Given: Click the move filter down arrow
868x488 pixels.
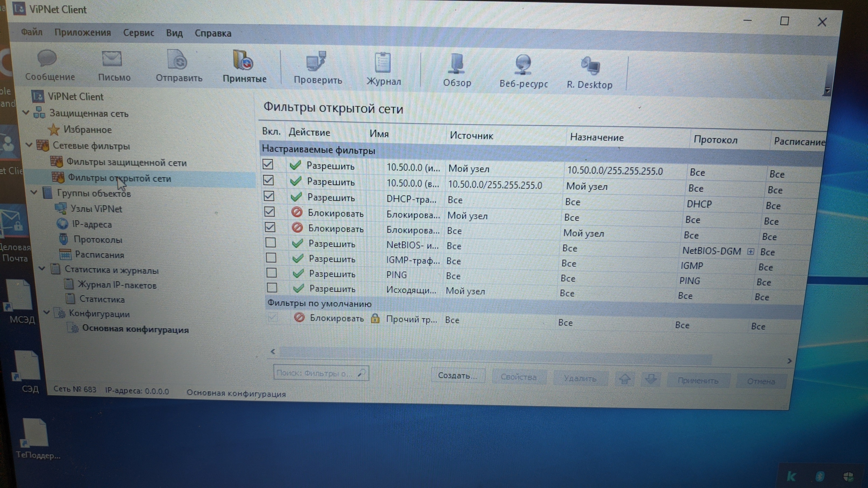Looking at the screenshot, I should (651, 379).
